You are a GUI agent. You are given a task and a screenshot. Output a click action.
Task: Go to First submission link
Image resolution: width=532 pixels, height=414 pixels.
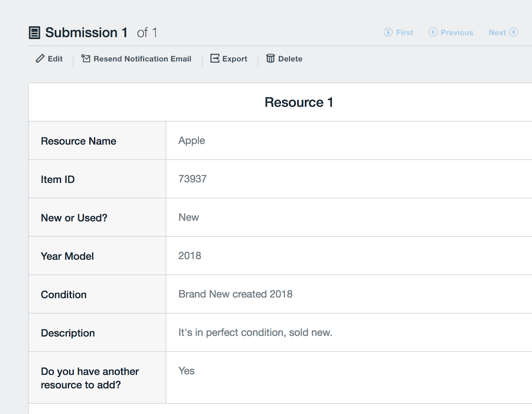[405, 33]
